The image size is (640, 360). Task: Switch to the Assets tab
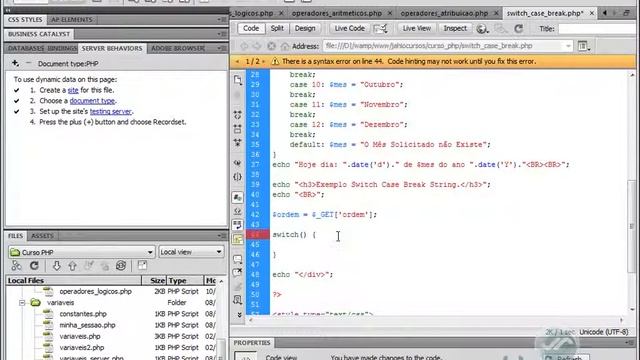42,236
